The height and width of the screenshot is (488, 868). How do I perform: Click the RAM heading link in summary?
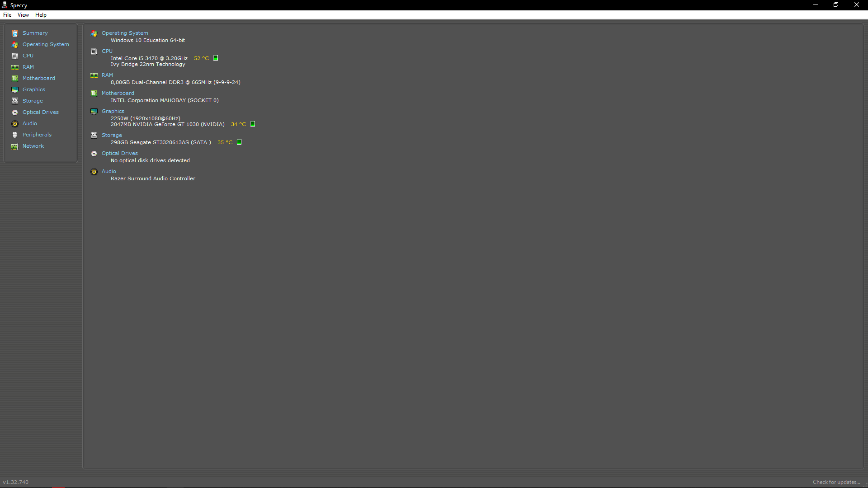click(107, 75)
